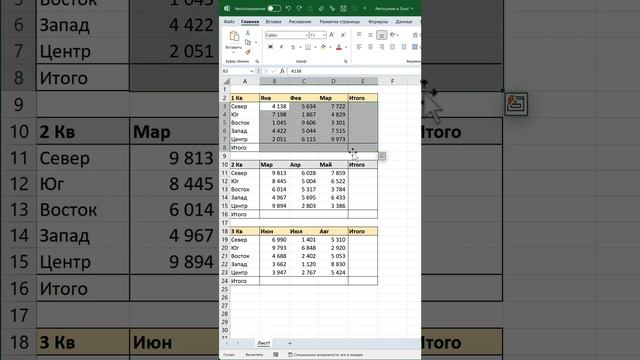Click the text orientation icon
This screenshot has height=360, width=640.
tap(393, 35)
